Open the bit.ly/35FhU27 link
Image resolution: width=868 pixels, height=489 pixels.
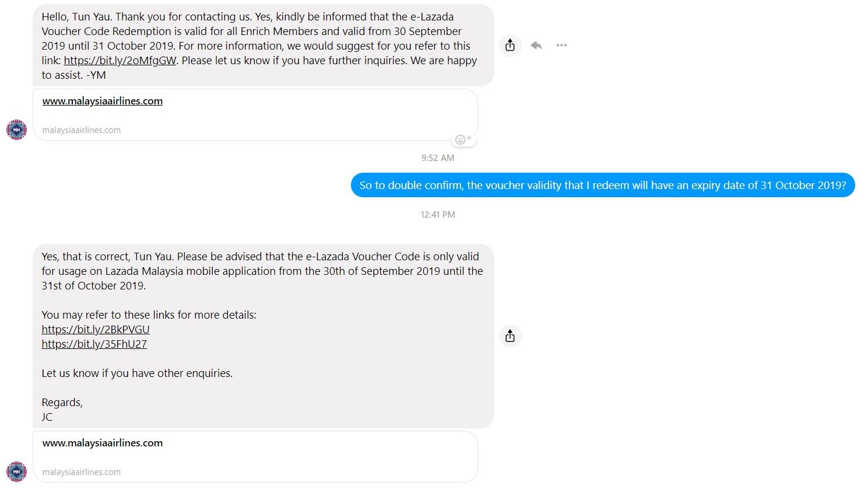pyautogui.click(x=94, y=344)
